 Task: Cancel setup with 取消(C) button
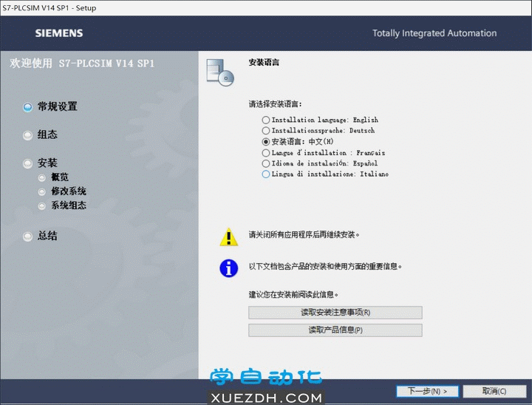[494, 391]
